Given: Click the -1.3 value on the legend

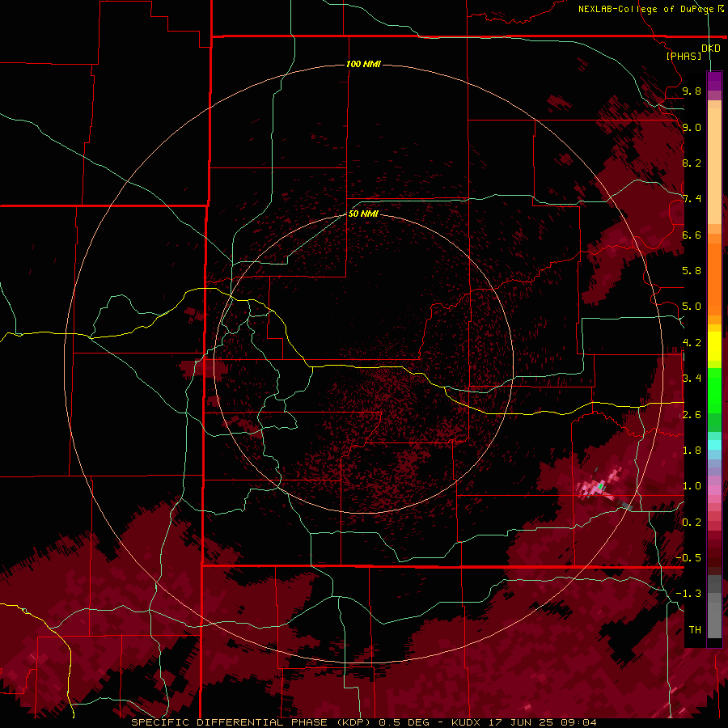Looking at the screenshot, I should 689,594.
